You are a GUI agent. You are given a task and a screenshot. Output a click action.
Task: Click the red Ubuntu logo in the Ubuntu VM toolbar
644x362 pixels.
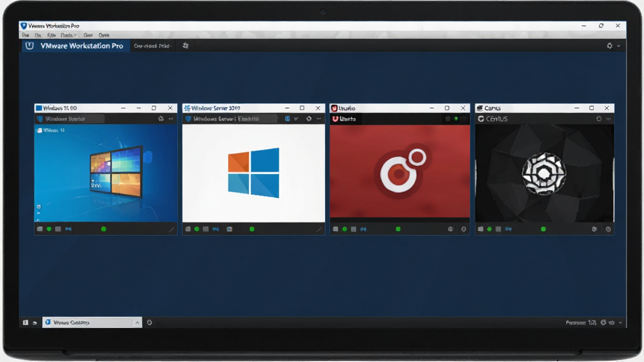tap(335, 119)
